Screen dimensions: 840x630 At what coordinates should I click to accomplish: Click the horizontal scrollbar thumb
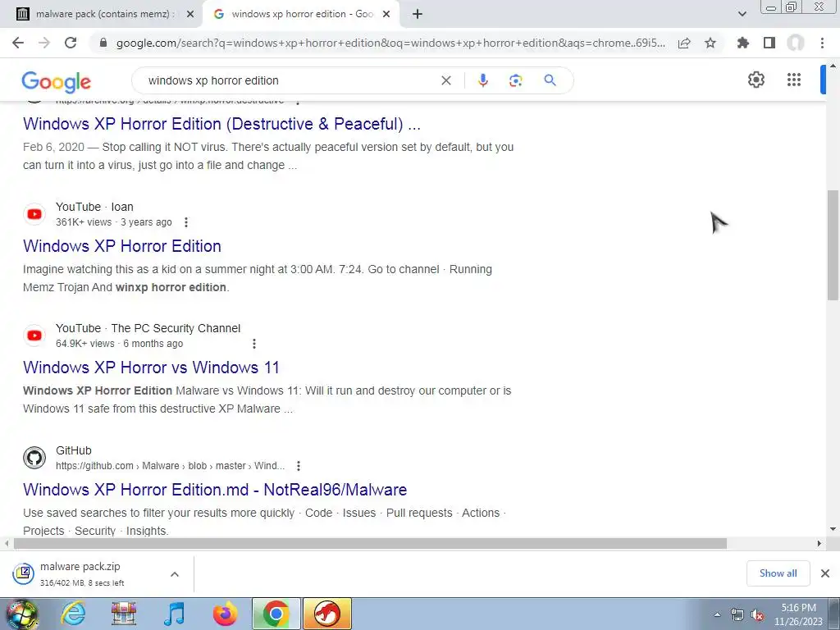[370, 543]
